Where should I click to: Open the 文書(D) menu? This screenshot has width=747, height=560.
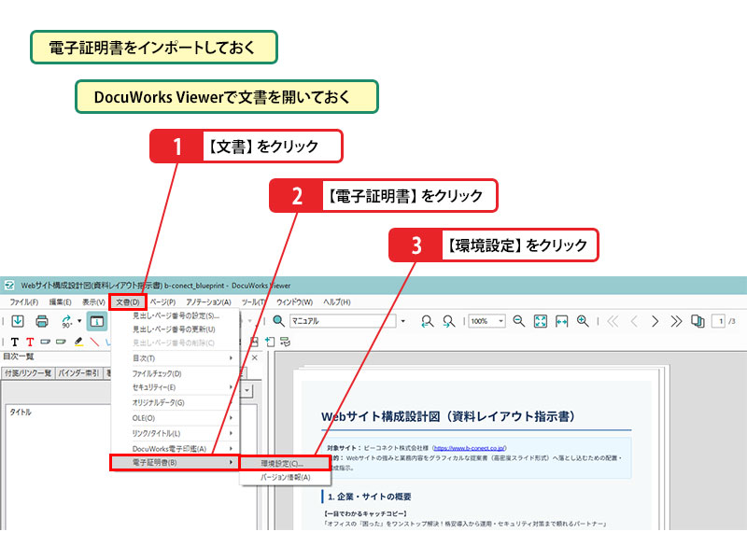pyautogui.click(x=128, y=302)
